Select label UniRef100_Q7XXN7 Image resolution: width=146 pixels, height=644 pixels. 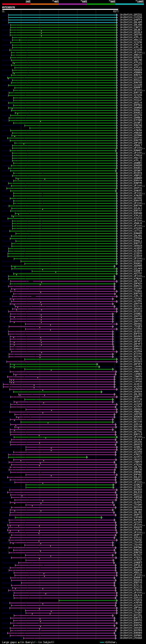tap(131, 289)
